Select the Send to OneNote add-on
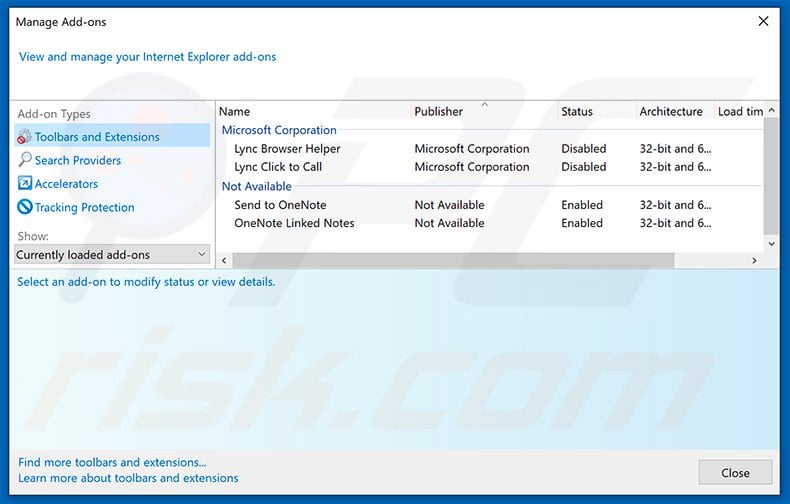 (x=280, y=205)
